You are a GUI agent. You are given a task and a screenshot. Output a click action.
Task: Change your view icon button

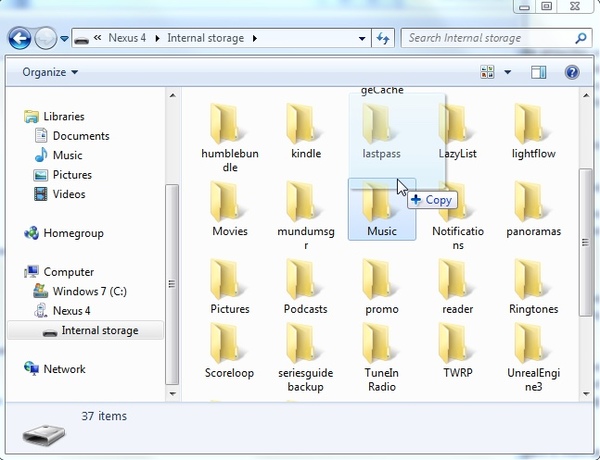coord(487,72)
